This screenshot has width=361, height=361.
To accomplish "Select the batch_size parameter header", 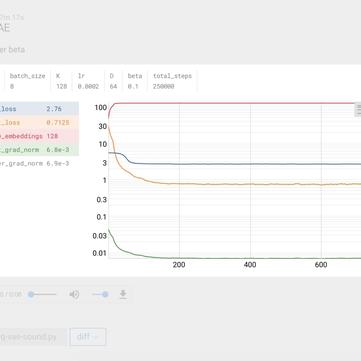I will pyautogui.click(x=27, y=76).
